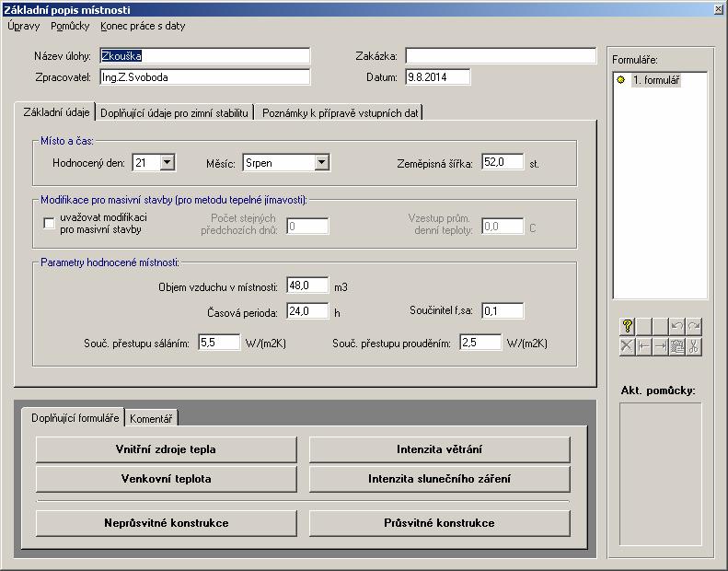Open the Měsíc dropdown showing Srpen
The width and height of the screenshot is (728, 571).
(x=322, y=163)
